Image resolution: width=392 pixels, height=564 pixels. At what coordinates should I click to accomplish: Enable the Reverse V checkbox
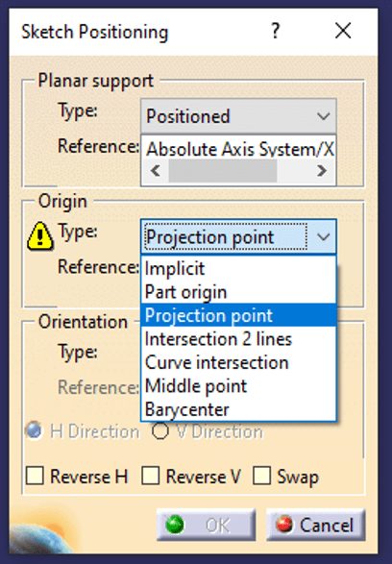tap(150, 476)
